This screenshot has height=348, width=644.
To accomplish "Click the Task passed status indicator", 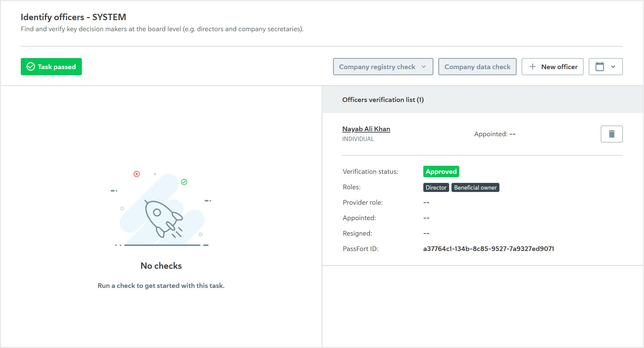I will [51, 66].
